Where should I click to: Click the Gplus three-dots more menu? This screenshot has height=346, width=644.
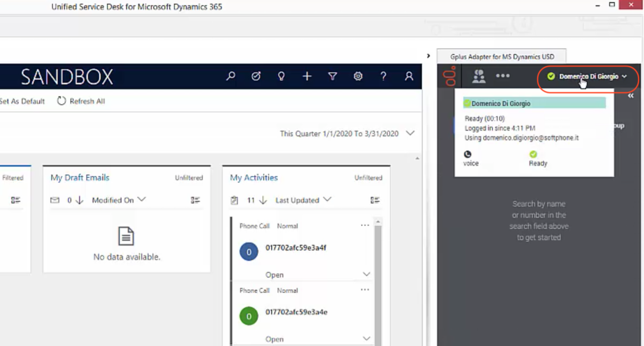click(x=503, y=76)
